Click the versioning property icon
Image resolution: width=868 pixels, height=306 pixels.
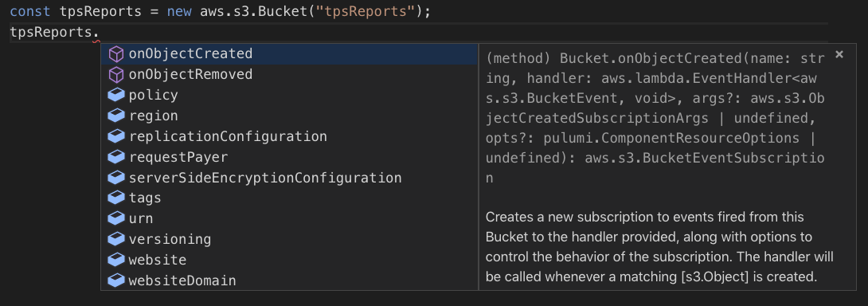point(115,239)
